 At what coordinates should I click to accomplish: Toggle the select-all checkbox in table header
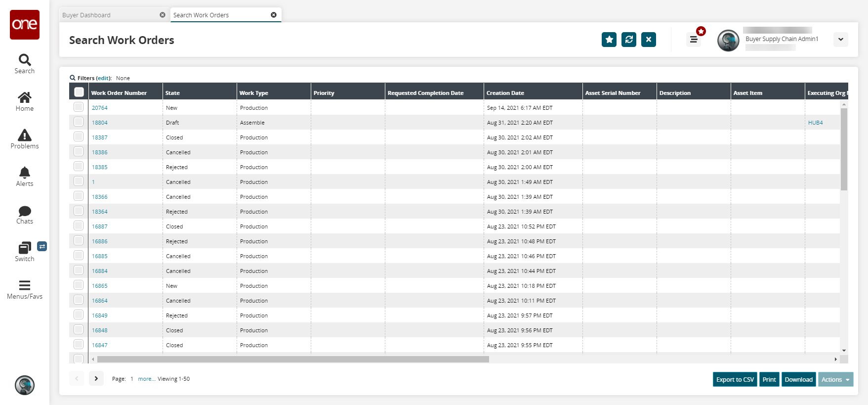click(79, 92)
